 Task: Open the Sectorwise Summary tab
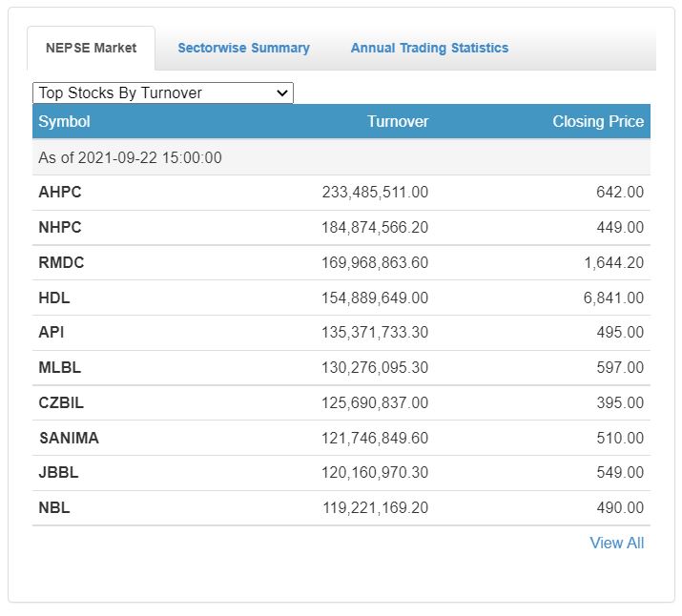[243, 48]
